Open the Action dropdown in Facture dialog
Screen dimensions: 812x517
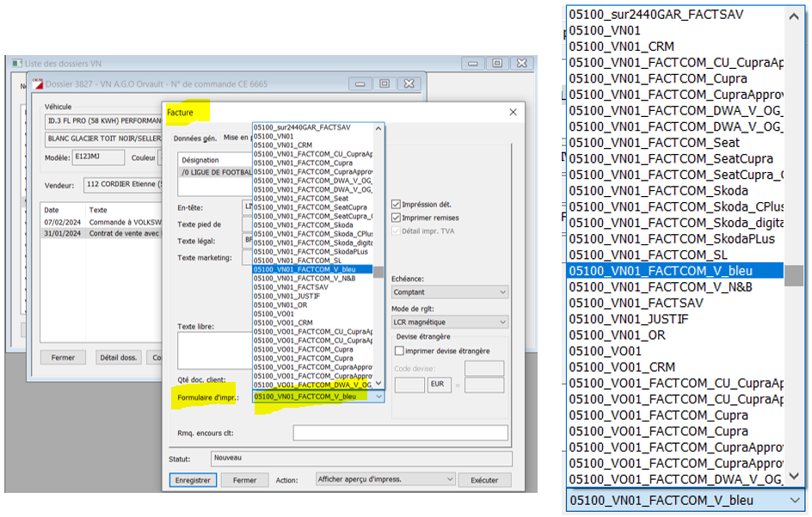(385, 480)
